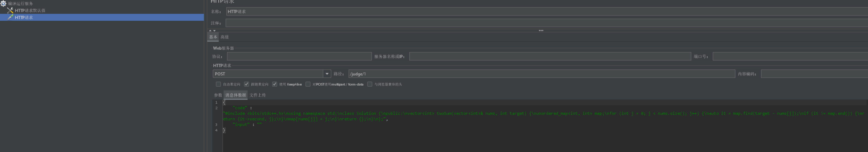Viewport: 868px width, 152px height.
Task: Open the POST method dropdown arrow
Action: (x=327, y=74)
